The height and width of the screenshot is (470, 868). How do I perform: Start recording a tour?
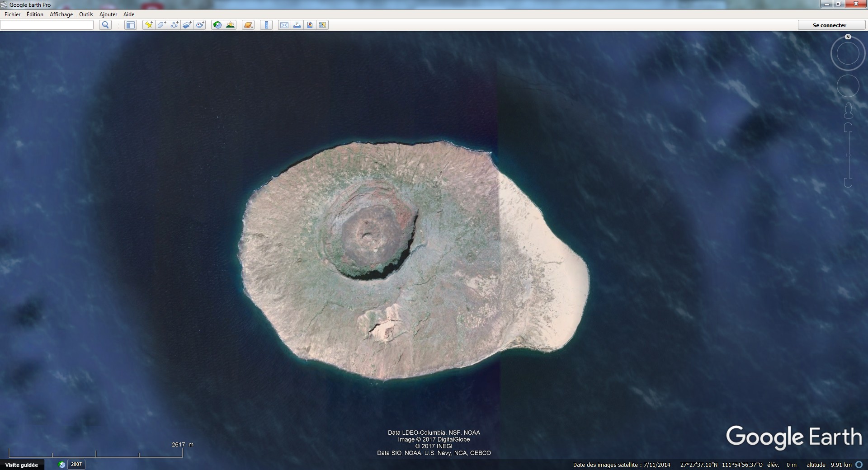200,25
